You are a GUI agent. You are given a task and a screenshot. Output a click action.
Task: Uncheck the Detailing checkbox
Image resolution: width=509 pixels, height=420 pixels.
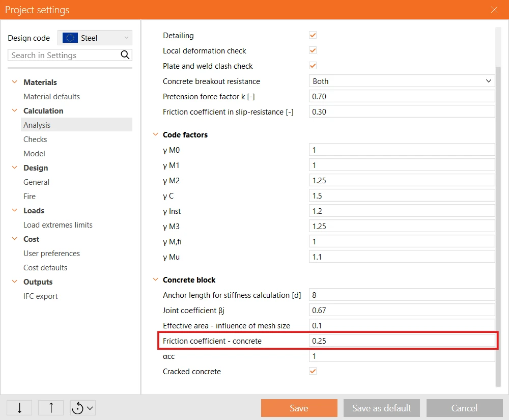pos(313,35)
